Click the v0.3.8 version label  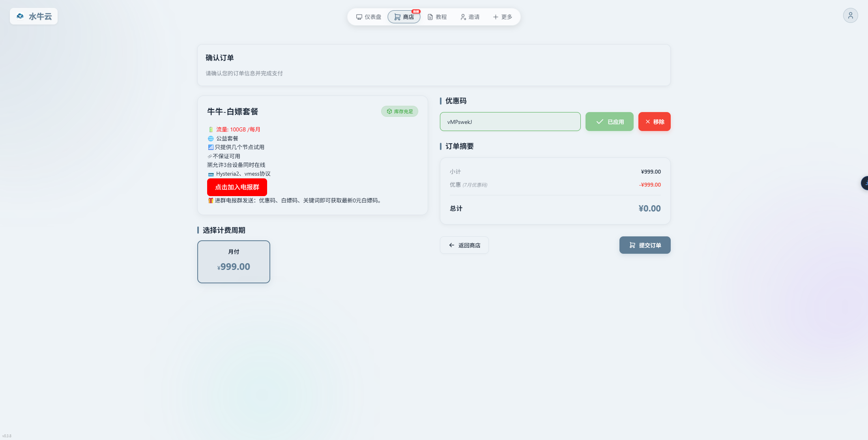[x=7, y=436]
